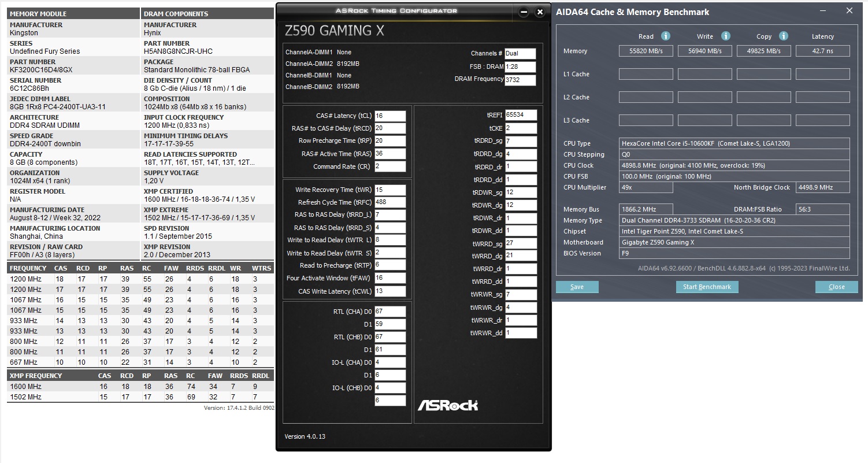
Task: Click the empty L3 Cache Latency field
Action: click(x=823, y=120)
